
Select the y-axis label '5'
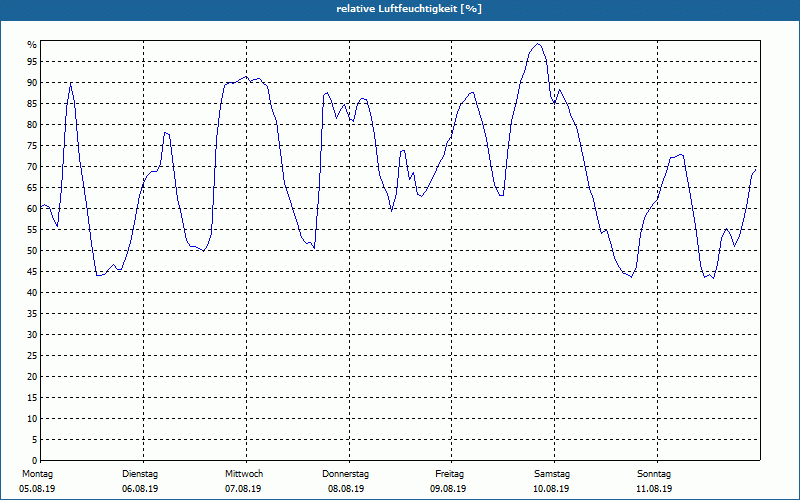pos(35,440)
